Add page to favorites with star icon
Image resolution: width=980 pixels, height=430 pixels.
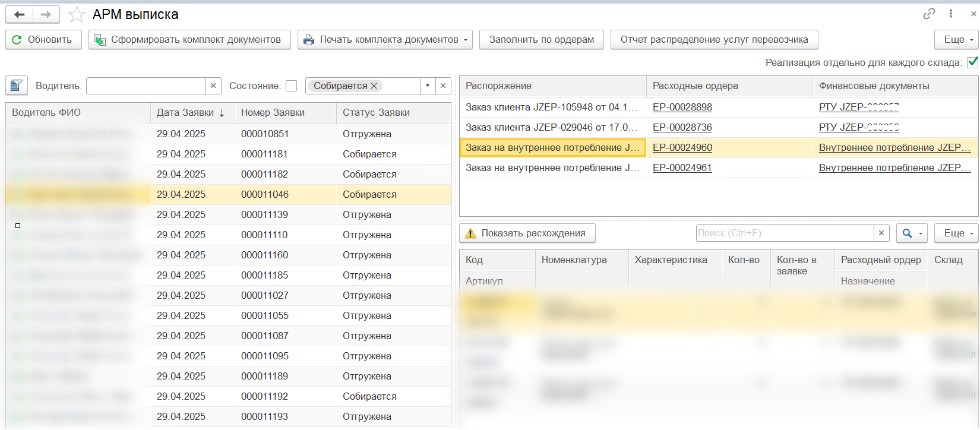coord(77,14)
